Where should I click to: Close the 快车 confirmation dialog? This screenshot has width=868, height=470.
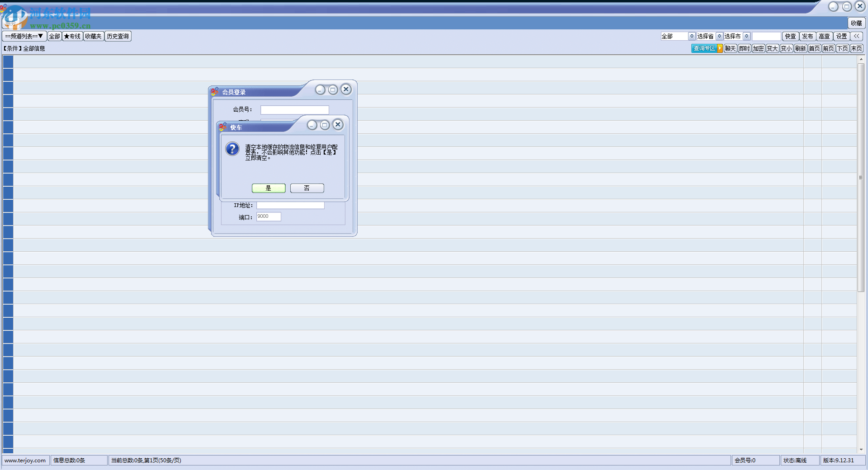(x=338, y=124)
